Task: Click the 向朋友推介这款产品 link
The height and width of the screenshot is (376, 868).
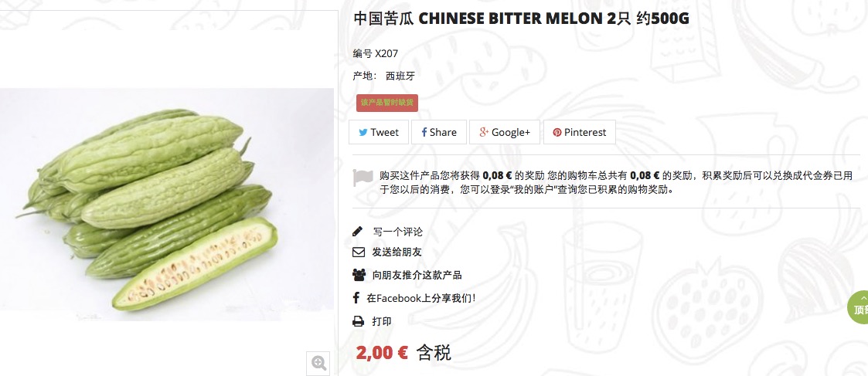Action: click(x=417, y=275)
